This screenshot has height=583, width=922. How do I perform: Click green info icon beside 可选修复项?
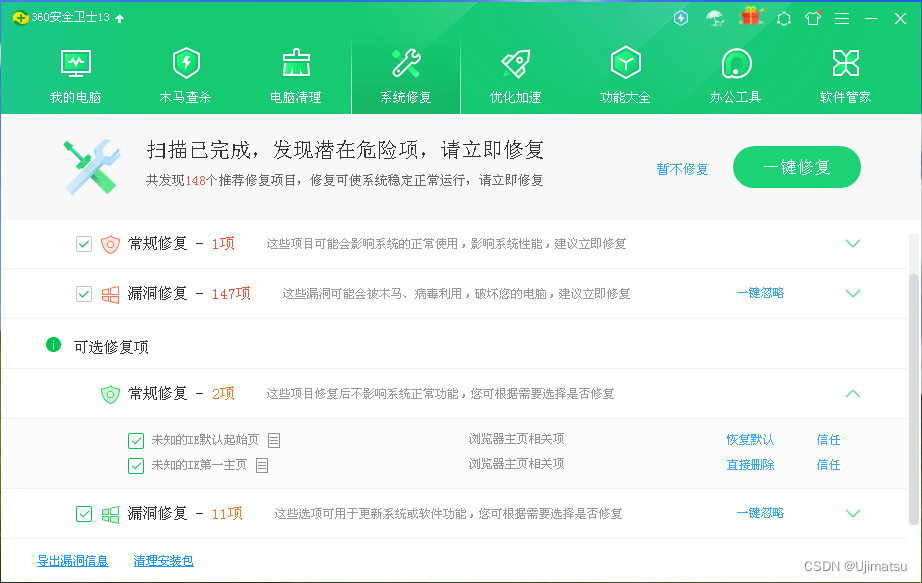coord(54,345)
